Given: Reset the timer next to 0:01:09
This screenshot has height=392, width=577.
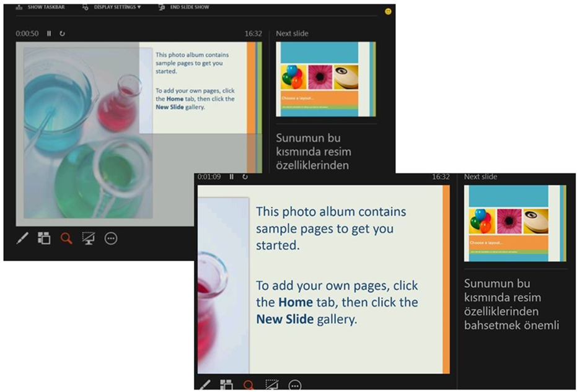Looking at the screenshot, I should tap(245, 177).
